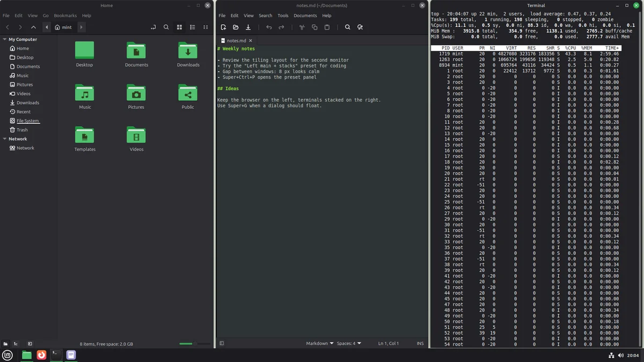Undo the last edit in text editor
The width and height of the screenshot is (644, 362).
(x=269, y=27)
